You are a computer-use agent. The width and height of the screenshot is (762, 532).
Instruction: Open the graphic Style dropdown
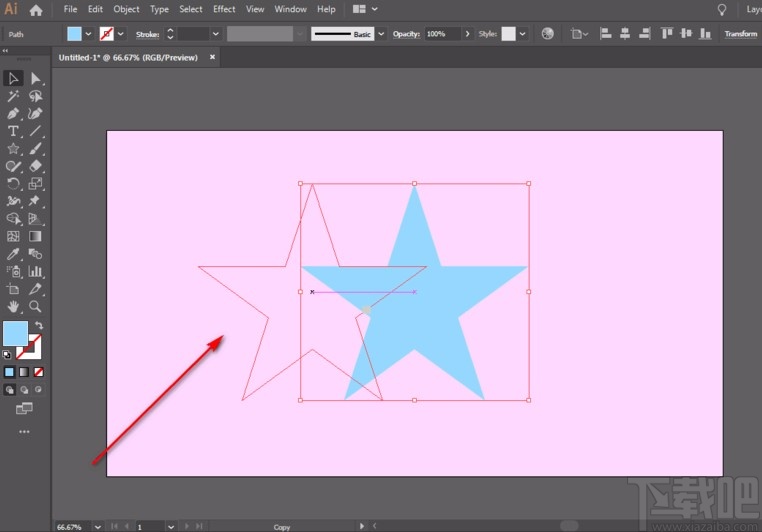tap(522, 34)
